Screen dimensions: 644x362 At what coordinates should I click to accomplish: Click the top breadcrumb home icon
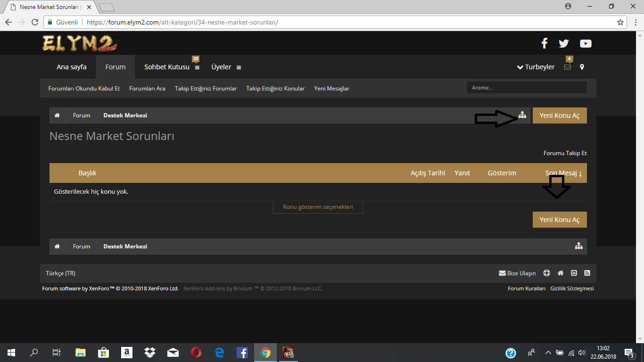pyautogui.click(x=57, y=115)
